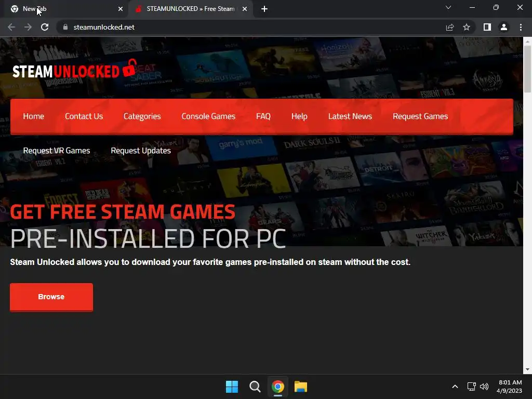Go to Console Games
This screenshot has width=532, height=399.
coord(208,116)
